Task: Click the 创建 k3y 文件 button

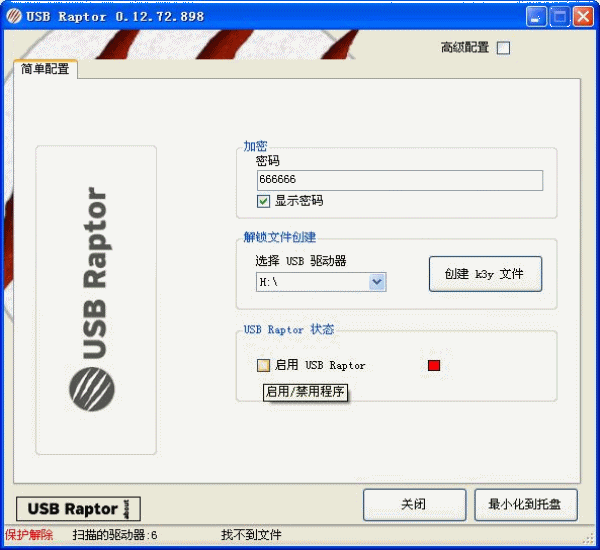Action: point(485,274)
